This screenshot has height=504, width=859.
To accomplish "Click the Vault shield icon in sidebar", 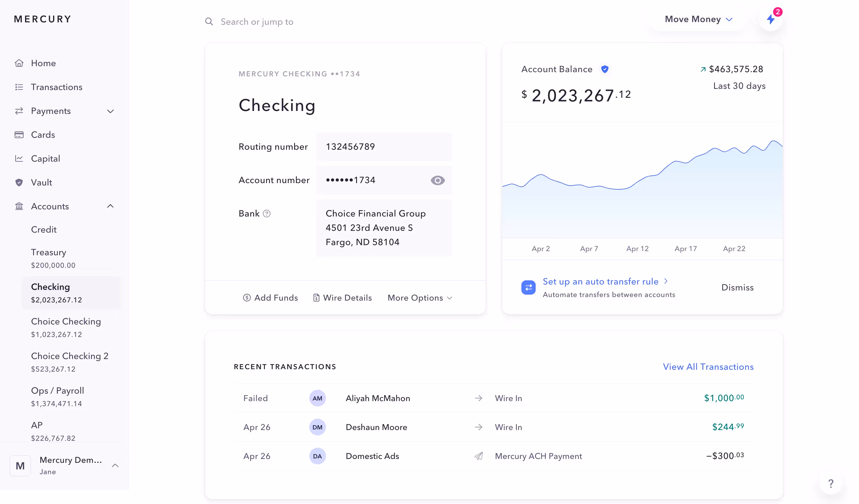I will [19, 183].
